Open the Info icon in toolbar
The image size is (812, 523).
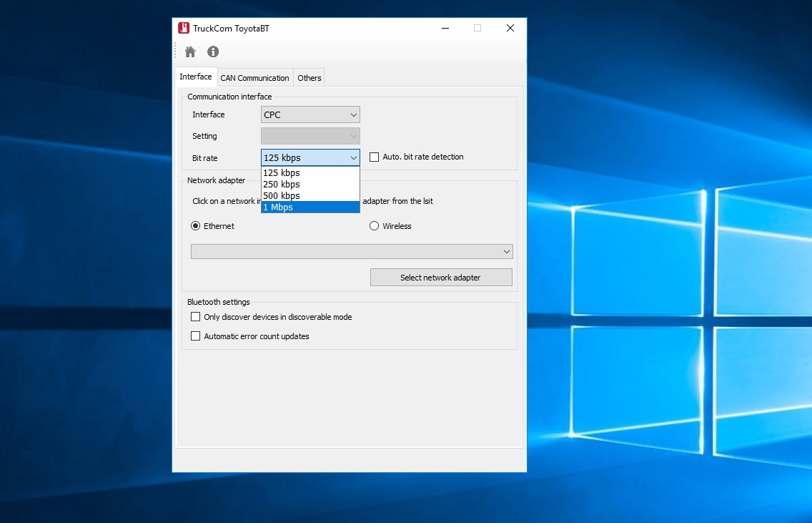[x=213, y=52]
